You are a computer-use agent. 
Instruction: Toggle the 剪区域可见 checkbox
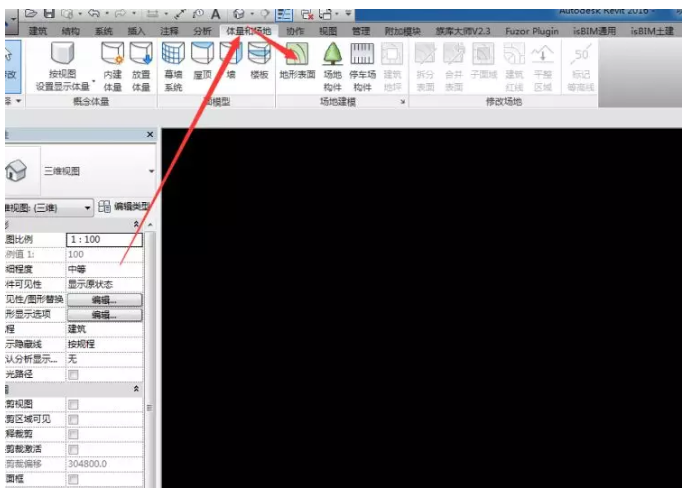[73, 419]
